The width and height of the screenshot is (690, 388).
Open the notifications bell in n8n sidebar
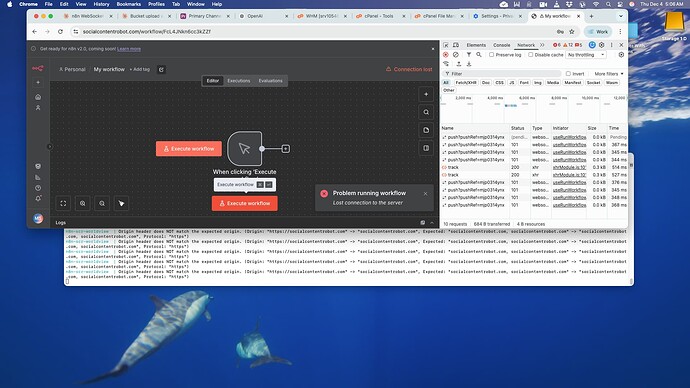click(38, 198)
